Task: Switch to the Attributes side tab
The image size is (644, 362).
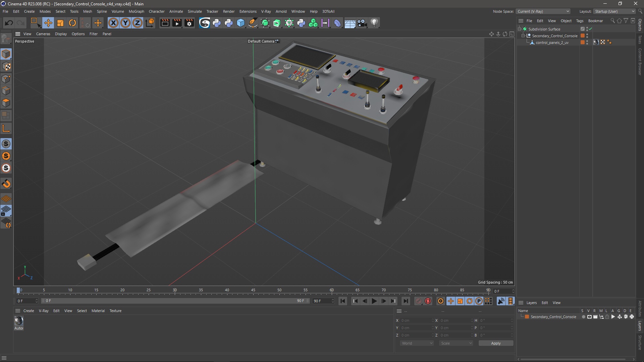Action: [x=640, y=308]
